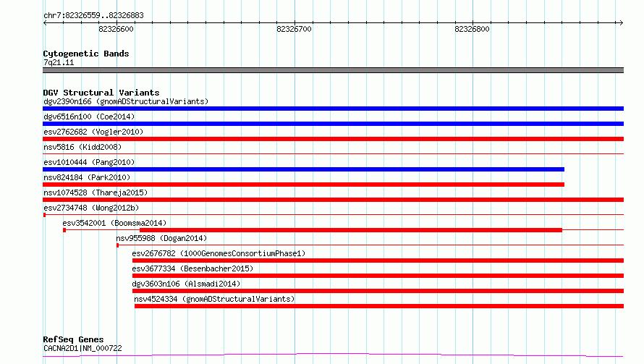The height and width of the screenshot is (364, 644).
Task: Click the 82326700 ruler position label
Action: [x=294, y=29]
